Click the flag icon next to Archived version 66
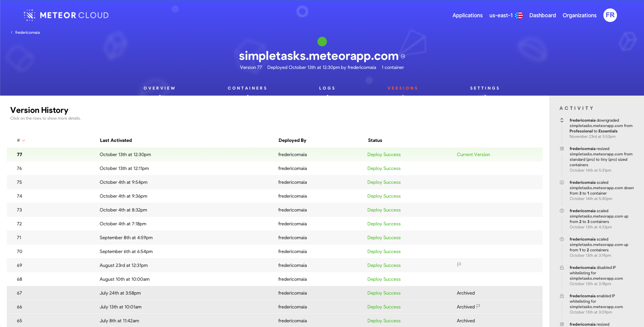The image size is (644, 327). pyautogui.click(x=478, y=306)
